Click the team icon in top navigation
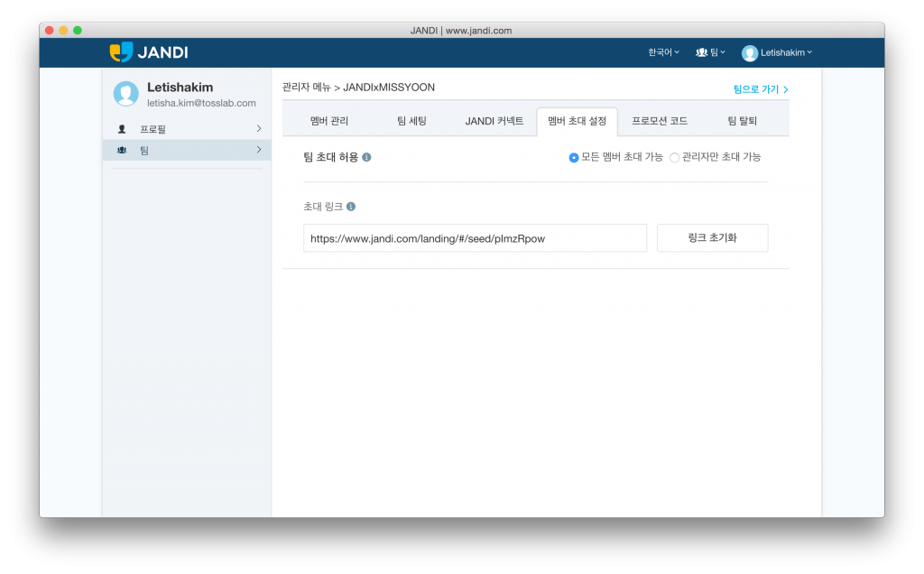Viewport: 924px width, 574px height. pos(701,53)
